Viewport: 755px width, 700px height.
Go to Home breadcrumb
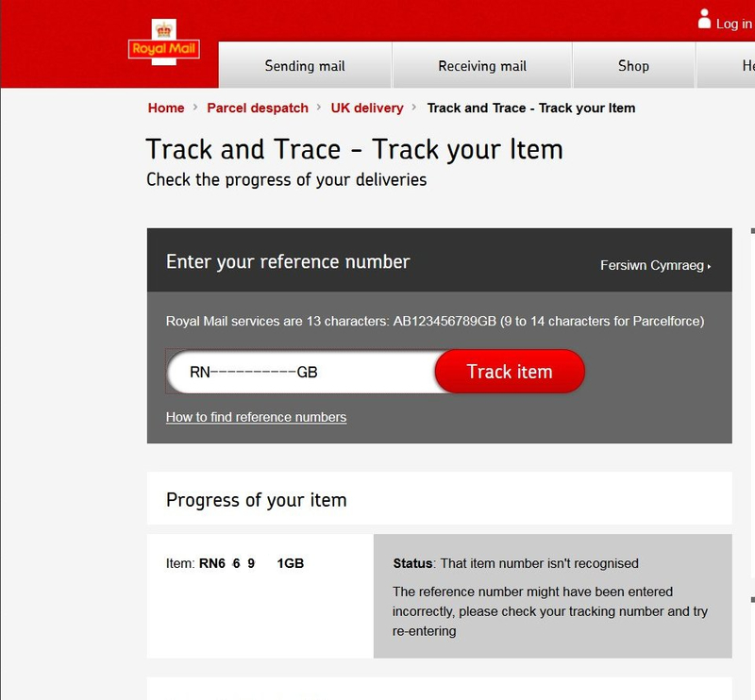tap(166, 108)
